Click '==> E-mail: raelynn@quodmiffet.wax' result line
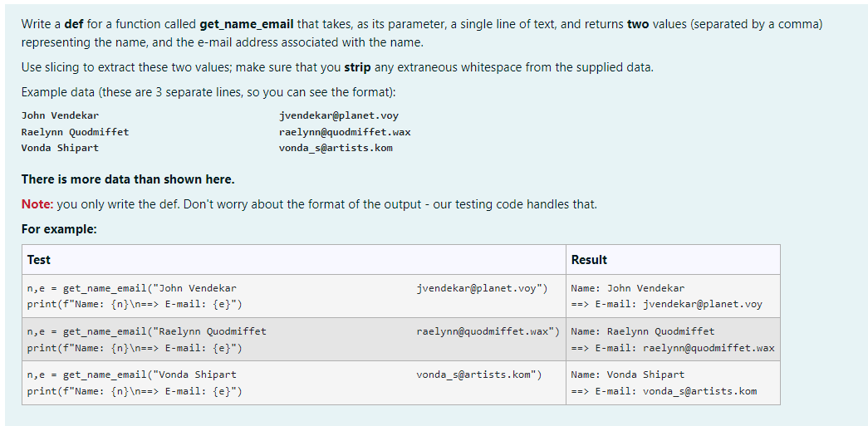Screen dimensions: 868x426 click(x=673, y=349)
